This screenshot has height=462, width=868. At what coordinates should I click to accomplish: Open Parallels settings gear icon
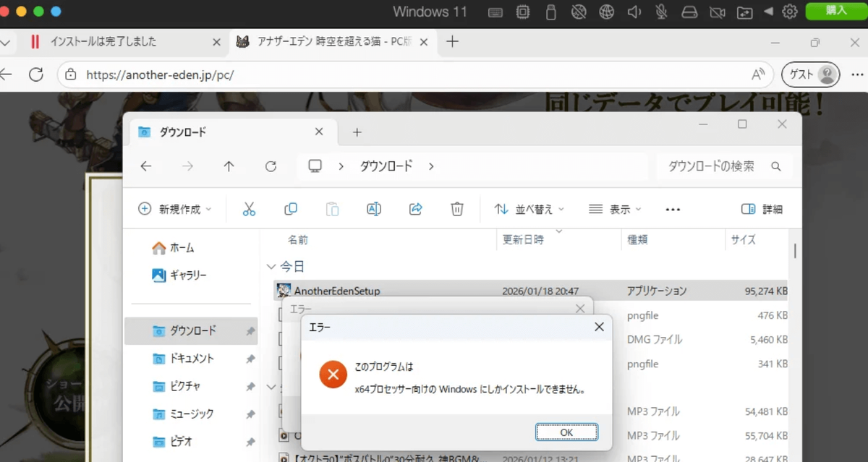point(790,12)
